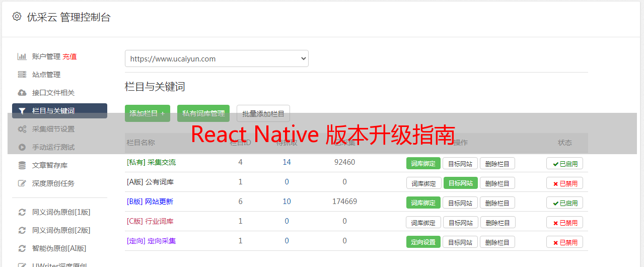
Task: Click the gear icon beside 优采云 管理控制台
Action: click(x=17, y=17)
